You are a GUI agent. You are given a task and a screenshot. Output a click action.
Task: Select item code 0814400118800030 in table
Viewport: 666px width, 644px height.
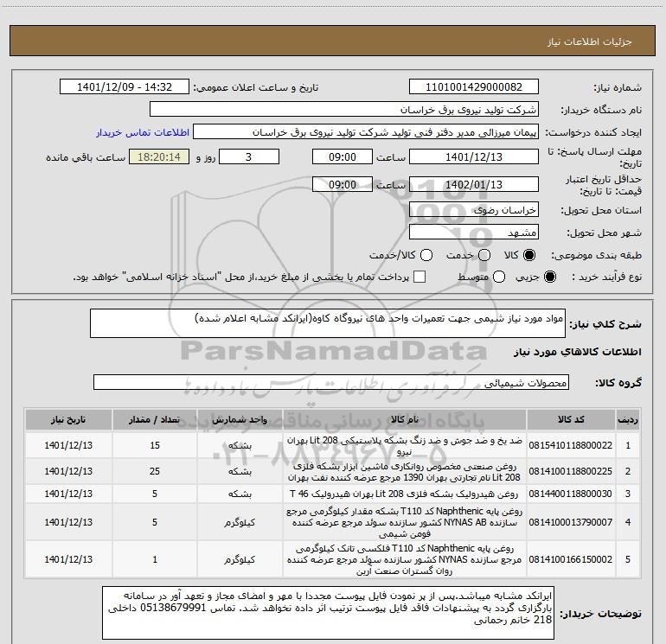point(571,494)
